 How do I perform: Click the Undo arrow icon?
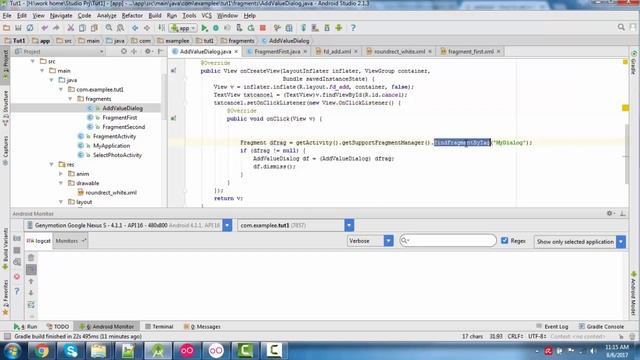(x=44, y=28)
